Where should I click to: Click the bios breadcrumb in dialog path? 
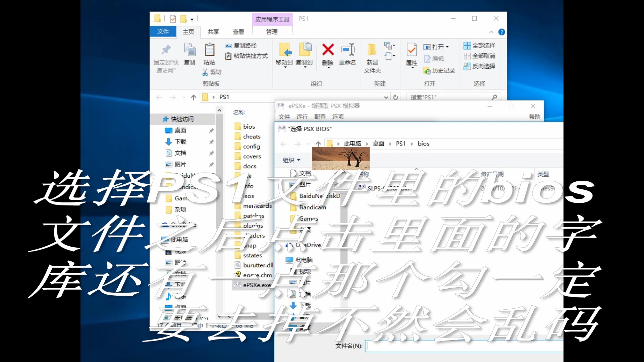(x=423, y=144)
